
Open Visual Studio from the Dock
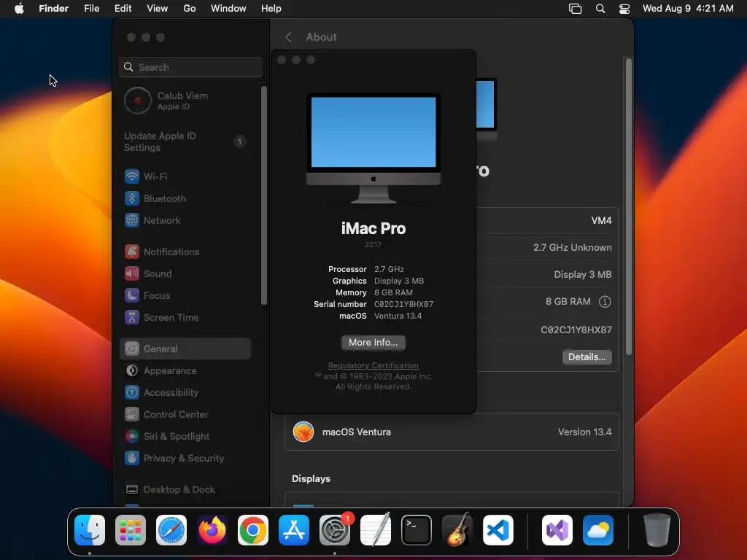(x=557, y=530)
